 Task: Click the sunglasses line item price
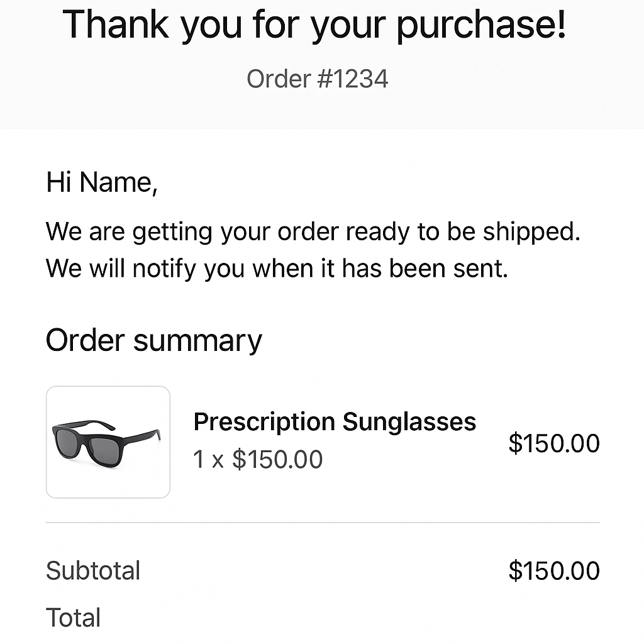[553, 443]
